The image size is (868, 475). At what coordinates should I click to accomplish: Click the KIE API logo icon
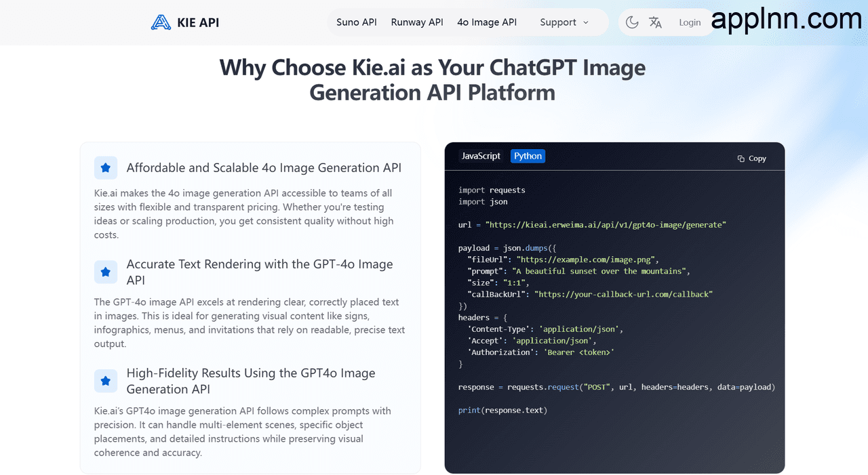pyautogui.click(x=161, y=22)
